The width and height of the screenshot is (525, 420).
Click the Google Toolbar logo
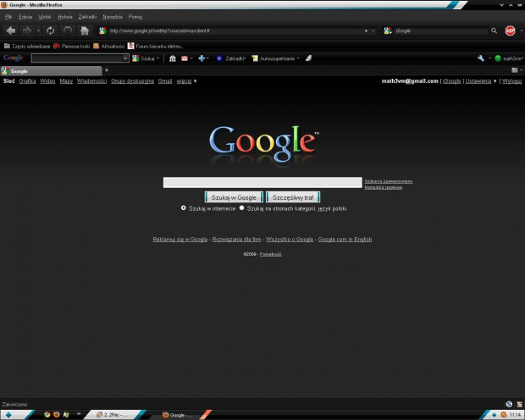[x=14, y=58]
